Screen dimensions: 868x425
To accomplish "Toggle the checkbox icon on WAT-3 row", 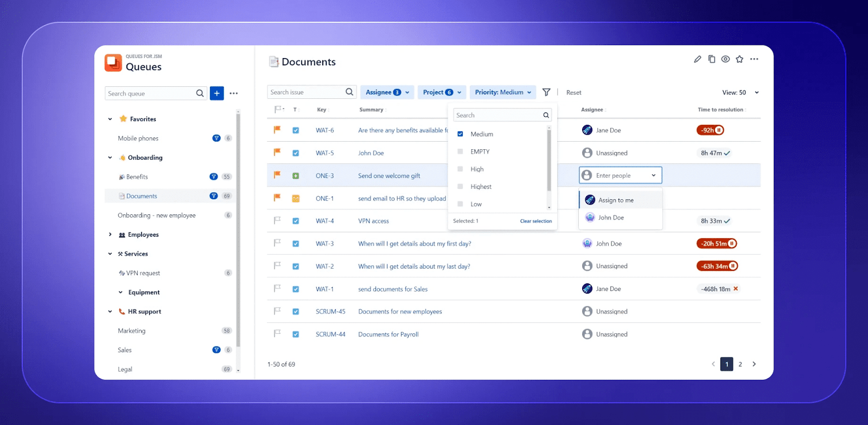I will pos(296,244).
